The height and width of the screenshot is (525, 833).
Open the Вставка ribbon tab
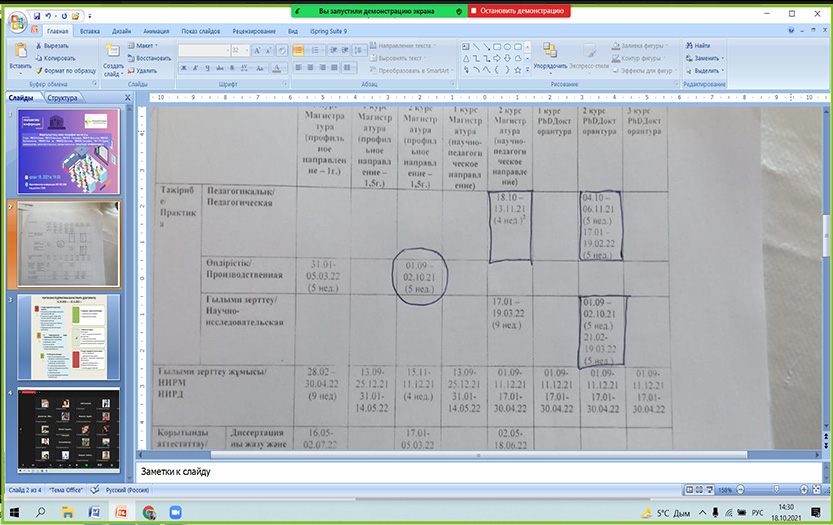coord(90,31)
